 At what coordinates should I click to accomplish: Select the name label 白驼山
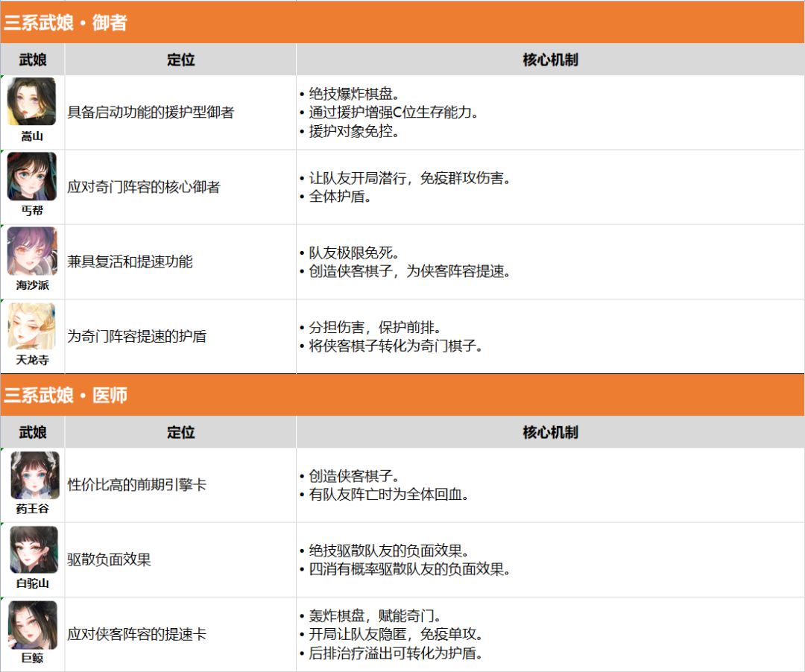pos(32,583)
